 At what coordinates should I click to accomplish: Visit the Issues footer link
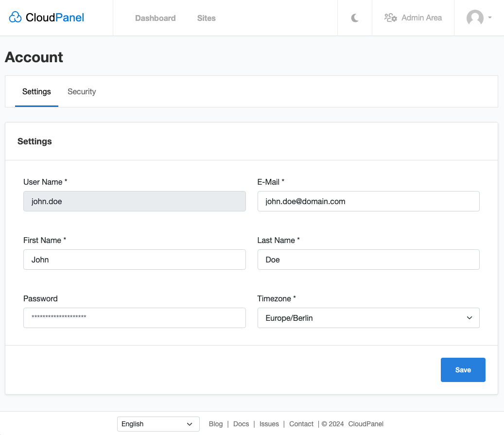(269, 424)
